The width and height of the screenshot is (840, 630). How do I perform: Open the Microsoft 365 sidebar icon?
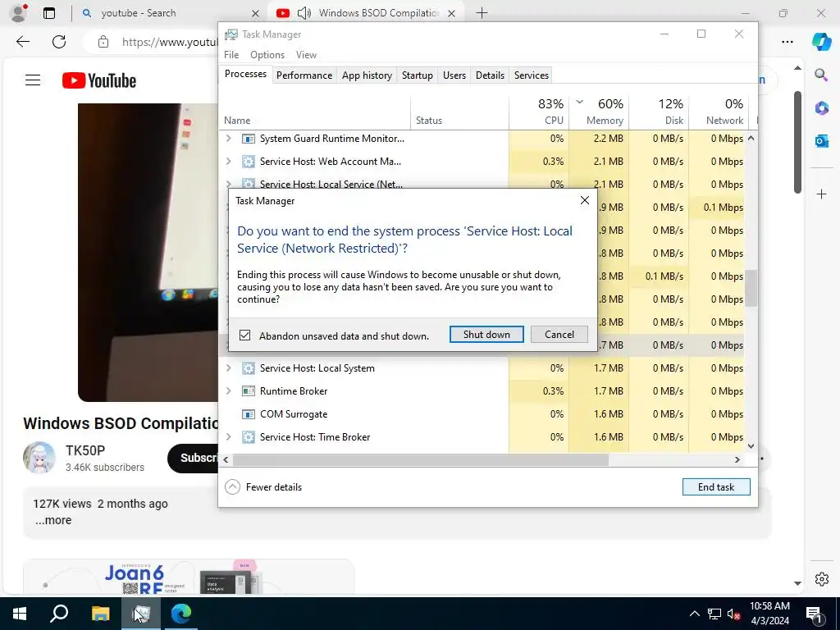(x=821, y=108)
